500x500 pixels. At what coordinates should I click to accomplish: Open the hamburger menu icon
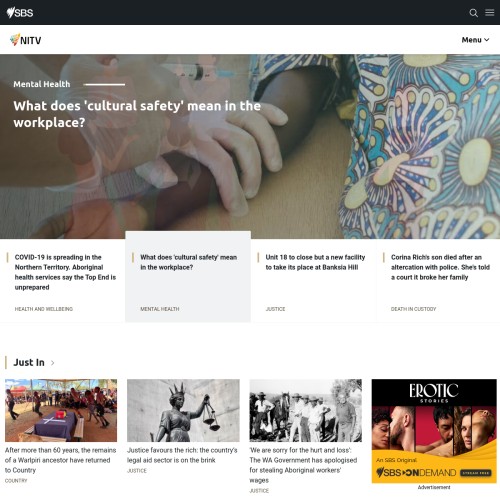click(489, 13)
